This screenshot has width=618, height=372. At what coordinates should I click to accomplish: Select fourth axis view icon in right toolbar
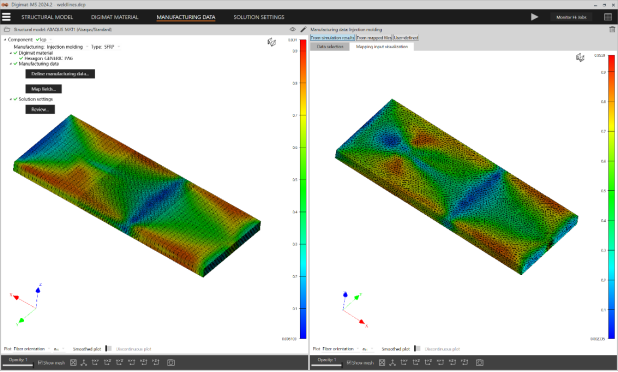[441, 363]
